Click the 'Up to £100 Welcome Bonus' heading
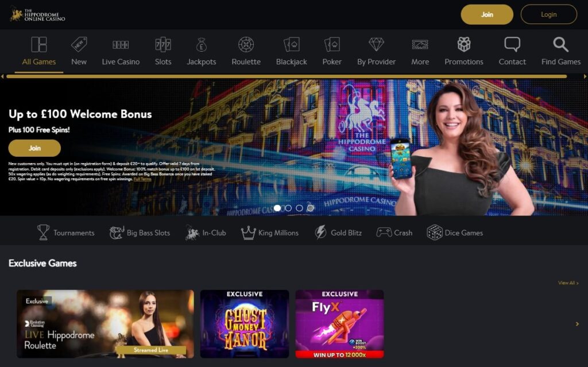The width and height of the screenshot is (588, 367). pyautogui.click(x=80, y=114)
